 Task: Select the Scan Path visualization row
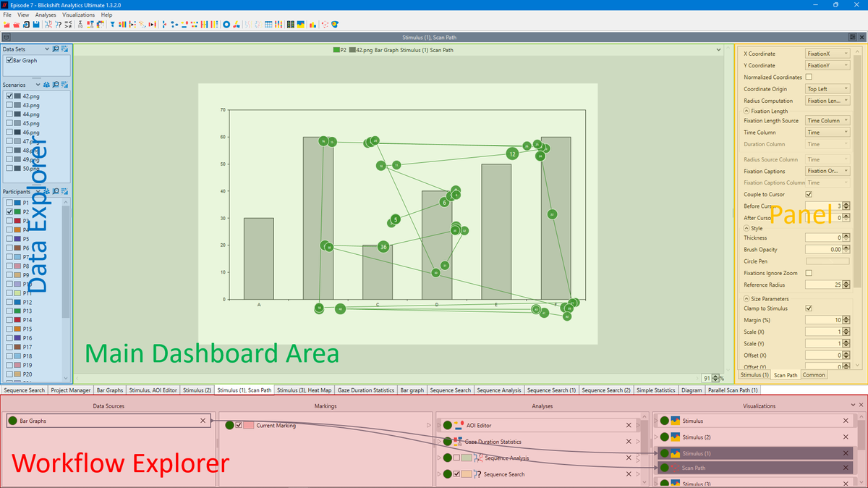coord(754,468)
